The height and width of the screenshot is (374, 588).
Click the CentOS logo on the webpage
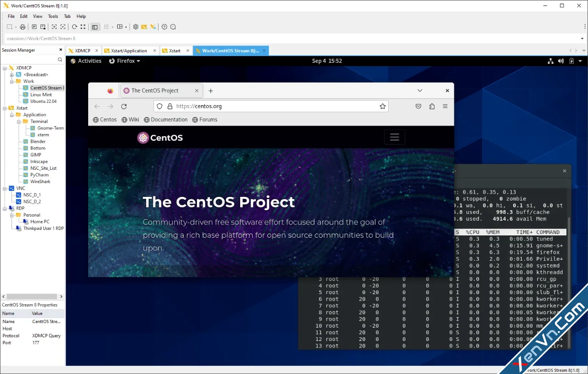[160, 138]
